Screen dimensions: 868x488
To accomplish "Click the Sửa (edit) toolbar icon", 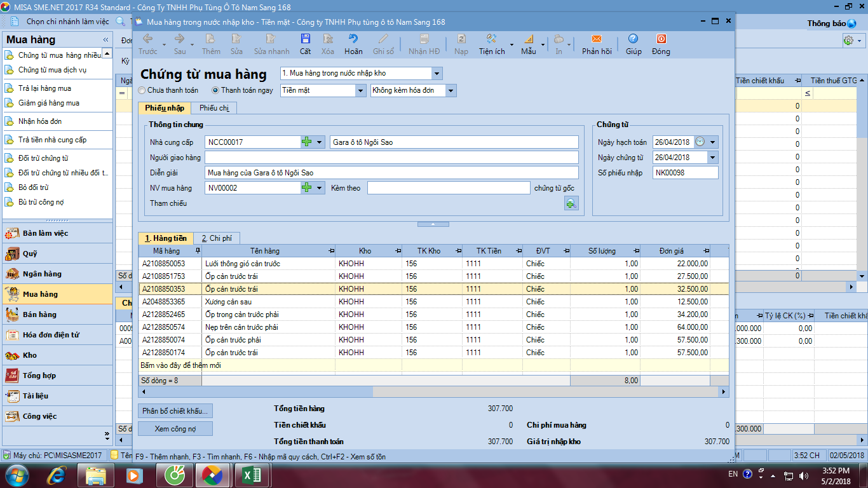I will [236, 39].
